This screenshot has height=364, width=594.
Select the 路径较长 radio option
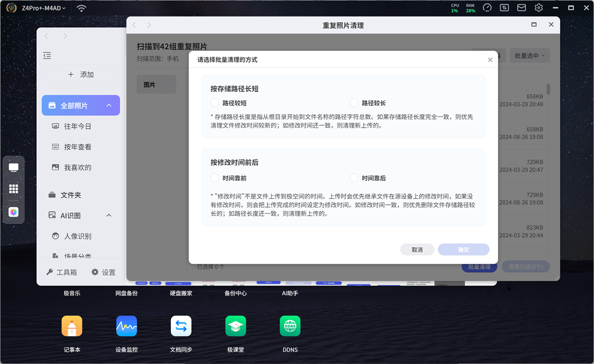pyautogui.click(x=354, y=103)
